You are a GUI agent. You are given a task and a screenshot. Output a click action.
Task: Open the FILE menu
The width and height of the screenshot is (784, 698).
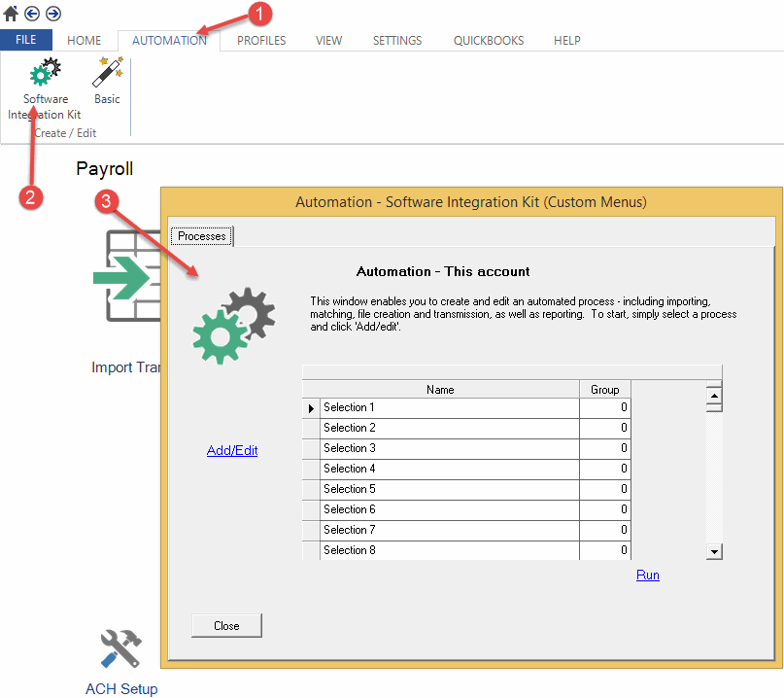tap(26, 40)
